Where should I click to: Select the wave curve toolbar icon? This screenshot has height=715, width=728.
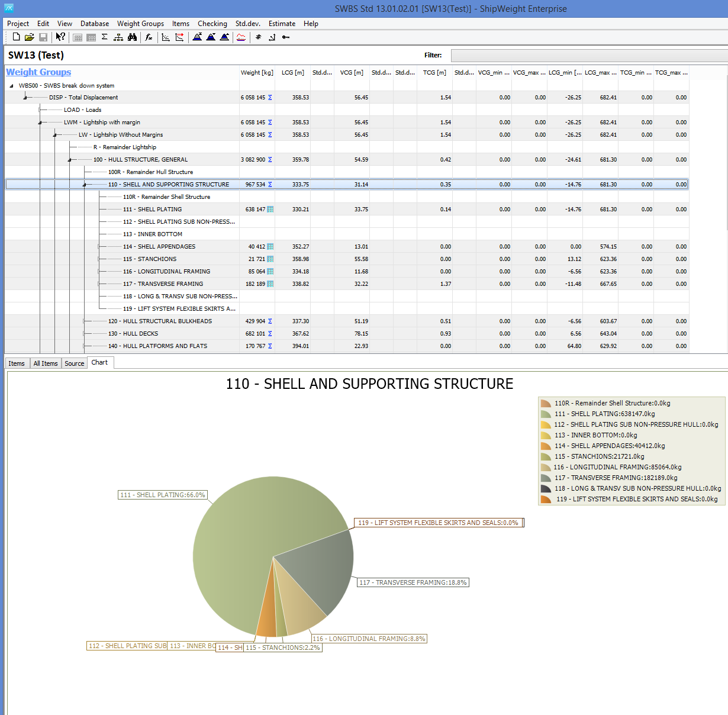pos(241,37)
